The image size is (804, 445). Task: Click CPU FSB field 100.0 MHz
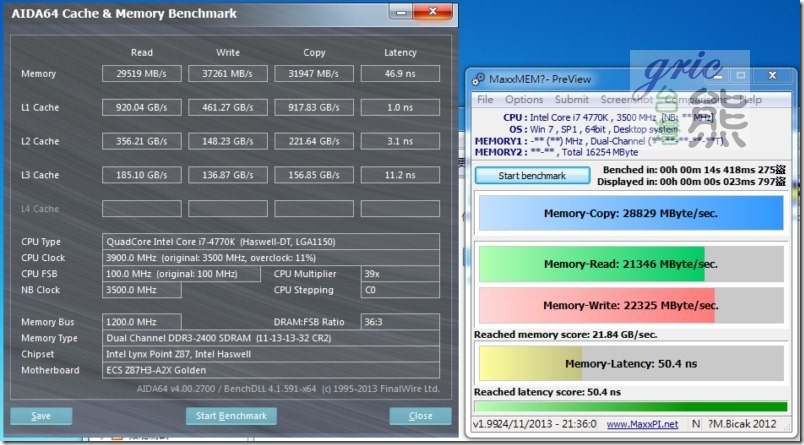point(181,274)
